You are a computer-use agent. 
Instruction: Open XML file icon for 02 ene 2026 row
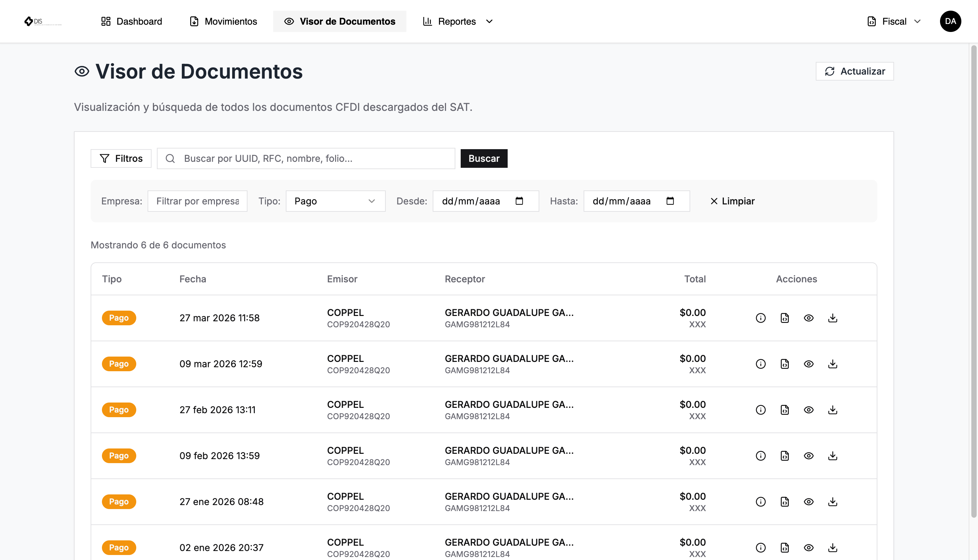pyautogui.click(x=784, y=548)
